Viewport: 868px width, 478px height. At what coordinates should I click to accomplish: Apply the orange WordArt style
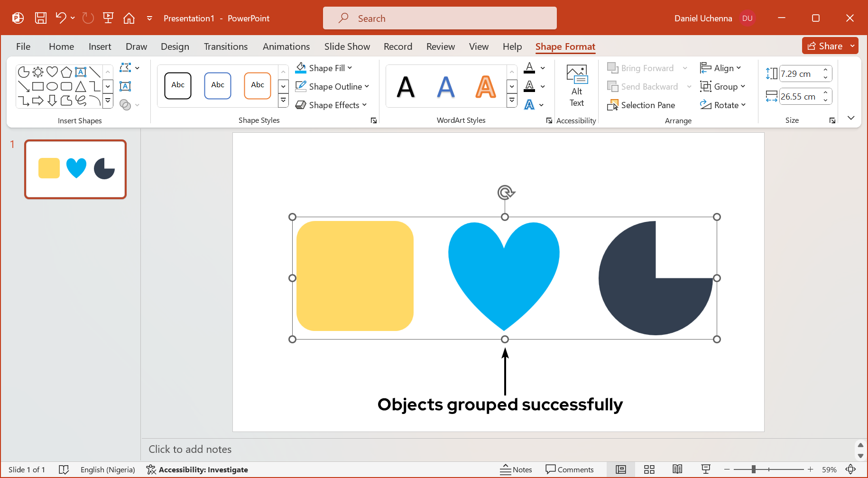click(485, 86)
